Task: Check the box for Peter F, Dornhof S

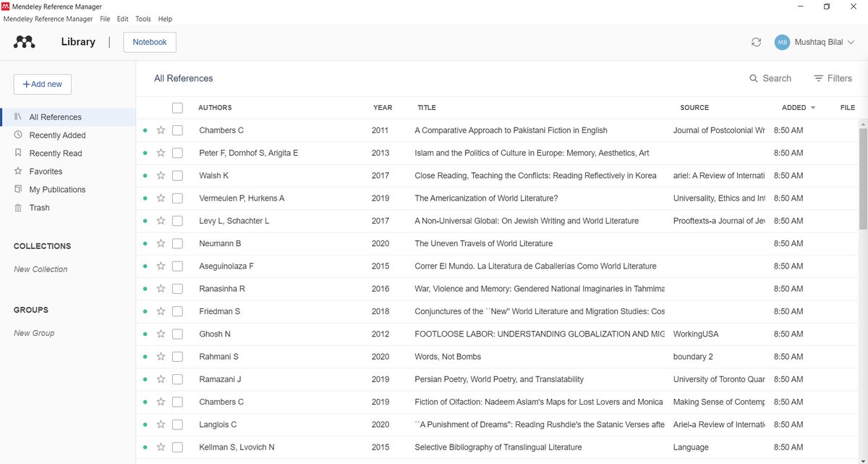Action: [177, 153]
